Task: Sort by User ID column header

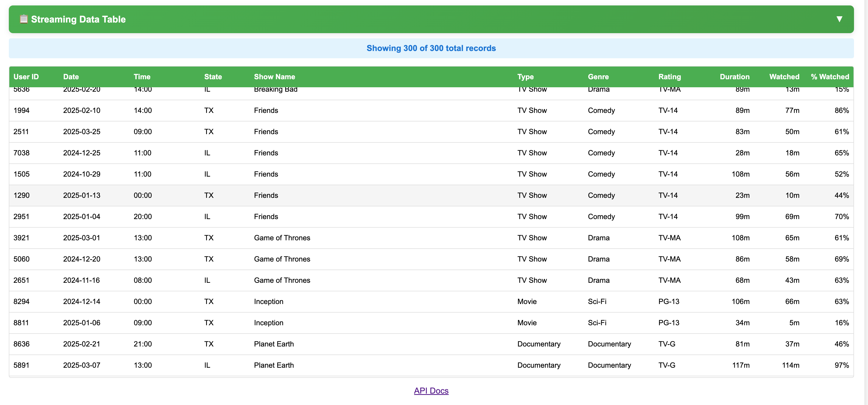Action: (26, 77)
